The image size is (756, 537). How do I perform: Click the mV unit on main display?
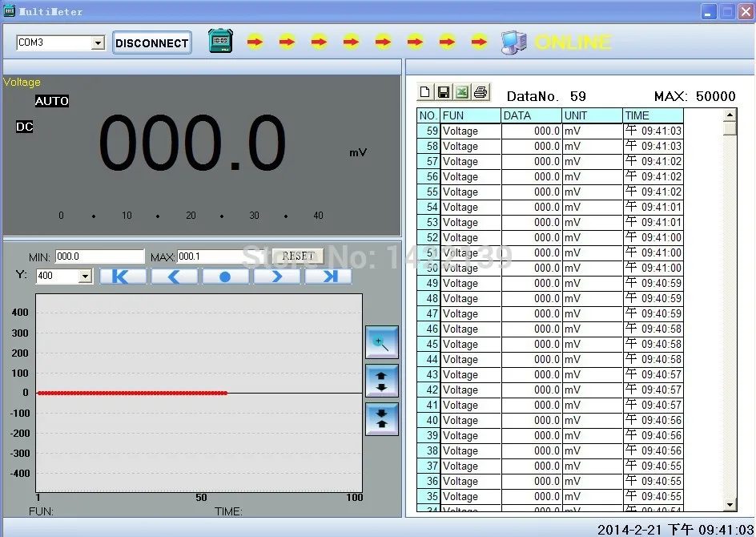(358, 152)
